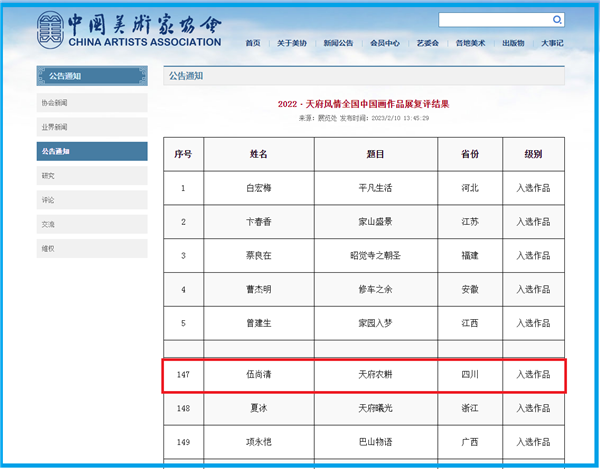The image size is (600, 469).
Task: Click the red article title 天府风情全国中国画作品展复评结果
Action: [363, 103]
